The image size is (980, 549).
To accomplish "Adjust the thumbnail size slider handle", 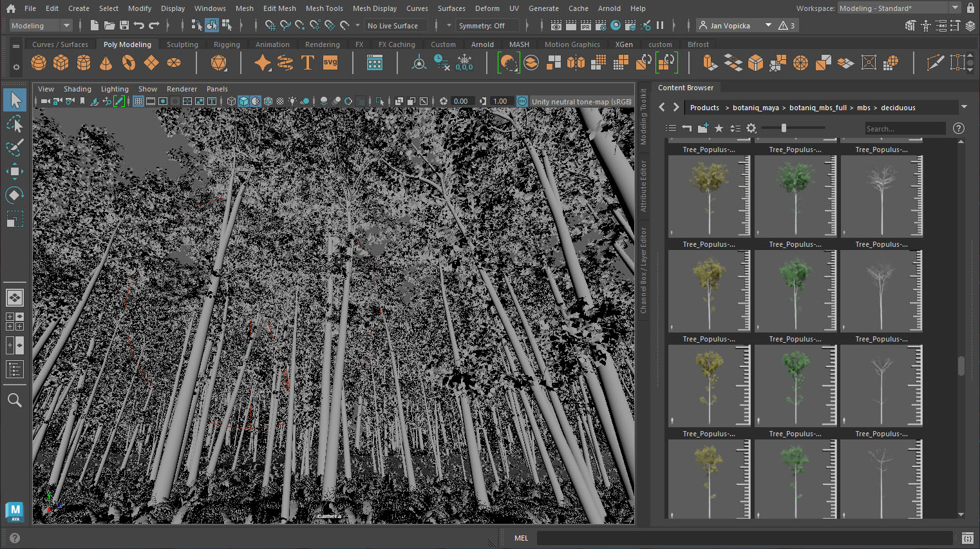I will tap(784, 128).
